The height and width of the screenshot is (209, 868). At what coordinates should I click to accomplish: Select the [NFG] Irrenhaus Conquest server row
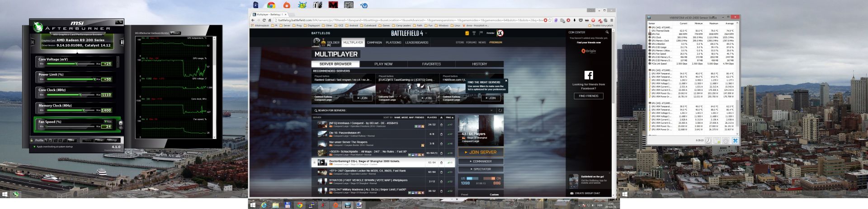[x=383, y=125]
